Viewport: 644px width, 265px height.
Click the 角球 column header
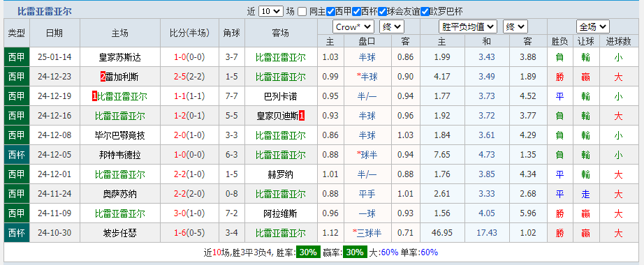click(x=232, y=33)
